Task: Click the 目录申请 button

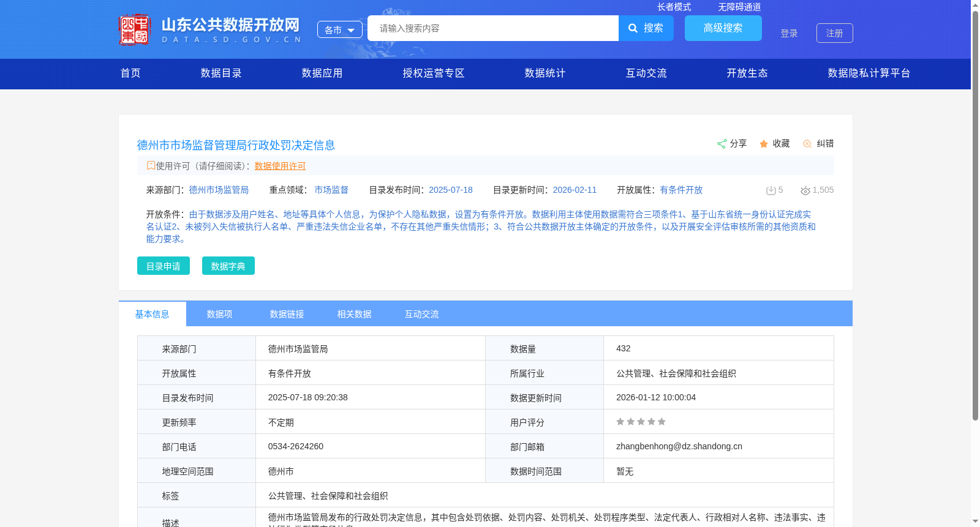Action: tap(164, 266)
